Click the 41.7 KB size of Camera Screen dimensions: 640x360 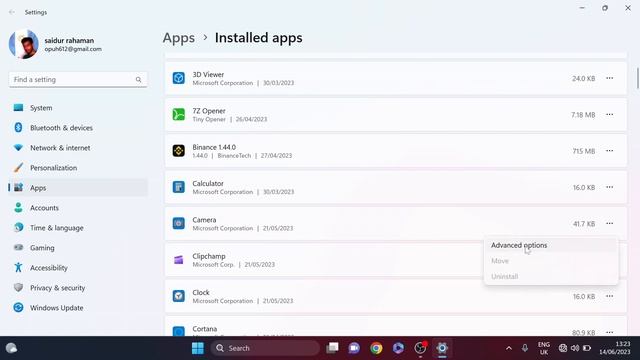[x=584, y=224]
